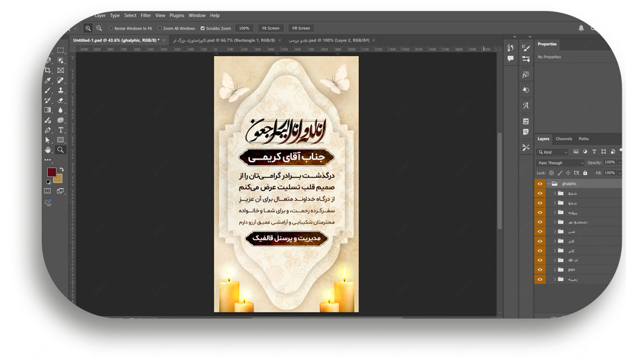626x364 pixels.
Task: Open the Filter menu
Action: pyautogui.click(x=146, y=16)
